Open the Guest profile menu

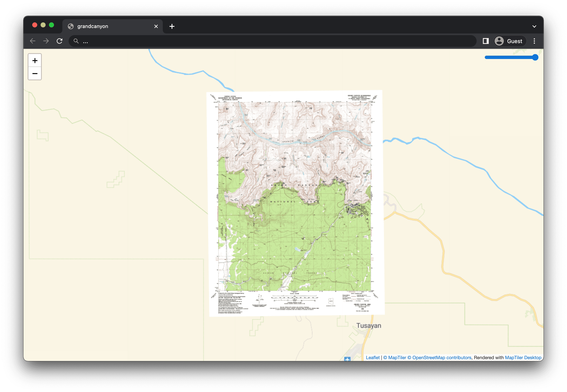509,41
